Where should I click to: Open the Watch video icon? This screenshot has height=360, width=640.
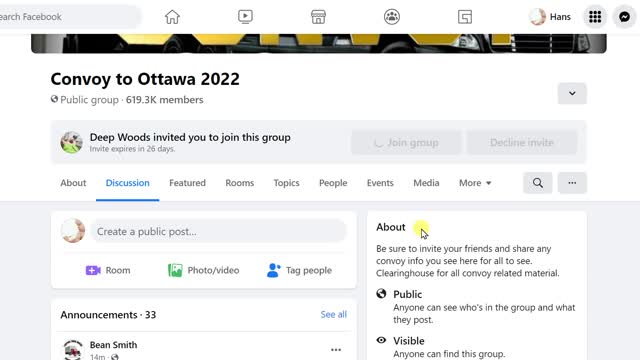245,17
